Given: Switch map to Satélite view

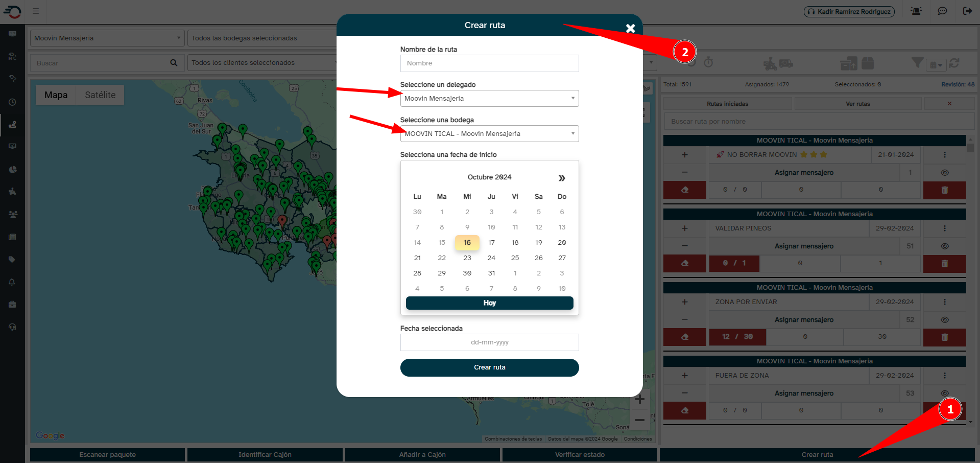Looking at the screenshot, I should (x=100, y=95).
